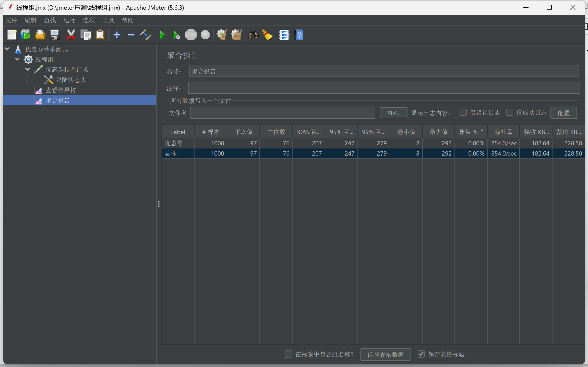Click Start no pauses icon
Image resolution: width=588 pixels, height=367 pixels.
(176, 35)
